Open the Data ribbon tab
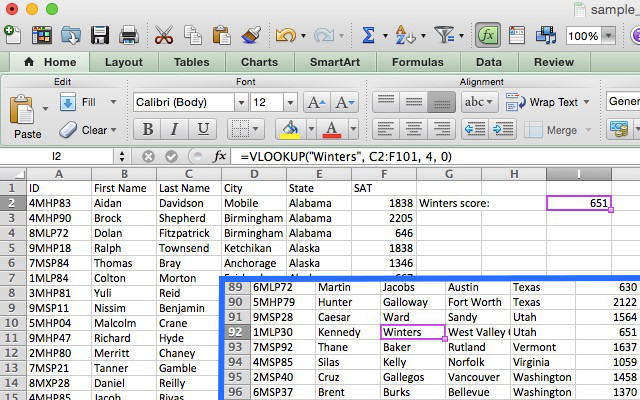640x400 pixels. [x=489, y=62]
